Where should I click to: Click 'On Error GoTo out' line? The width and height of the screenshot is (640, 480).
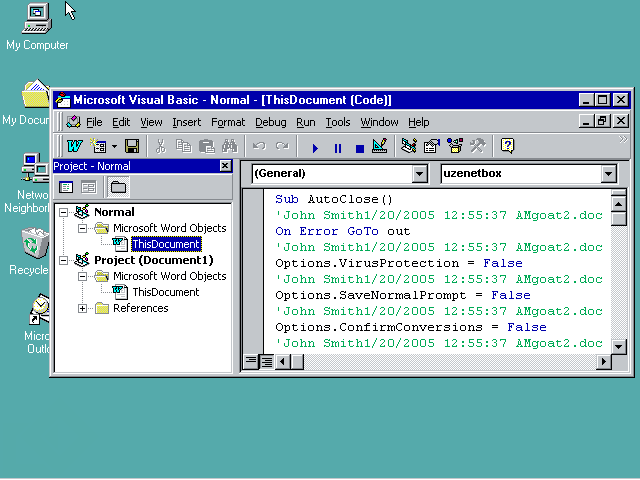[342, 231]
